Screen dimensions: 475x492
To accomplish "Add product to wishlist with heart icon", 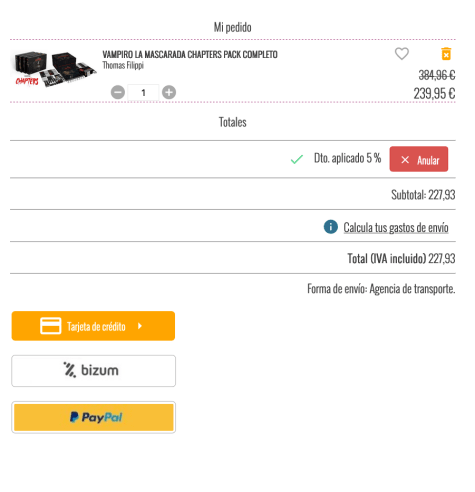I will [x=402, y=54].
